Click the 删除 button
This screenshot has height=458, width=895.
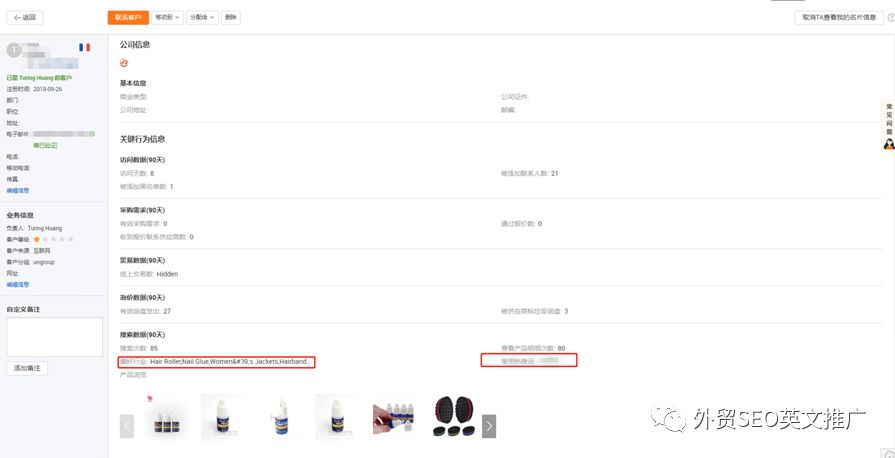pos(231,18)
